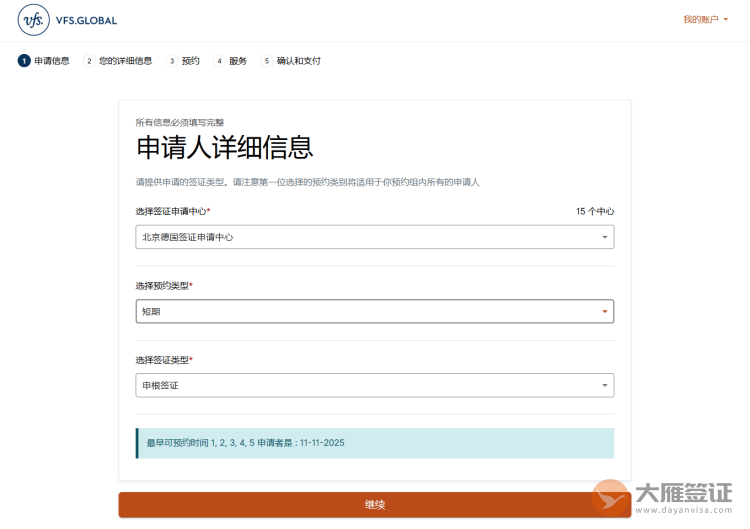Select step 5 确认和支付

(291, 61)
